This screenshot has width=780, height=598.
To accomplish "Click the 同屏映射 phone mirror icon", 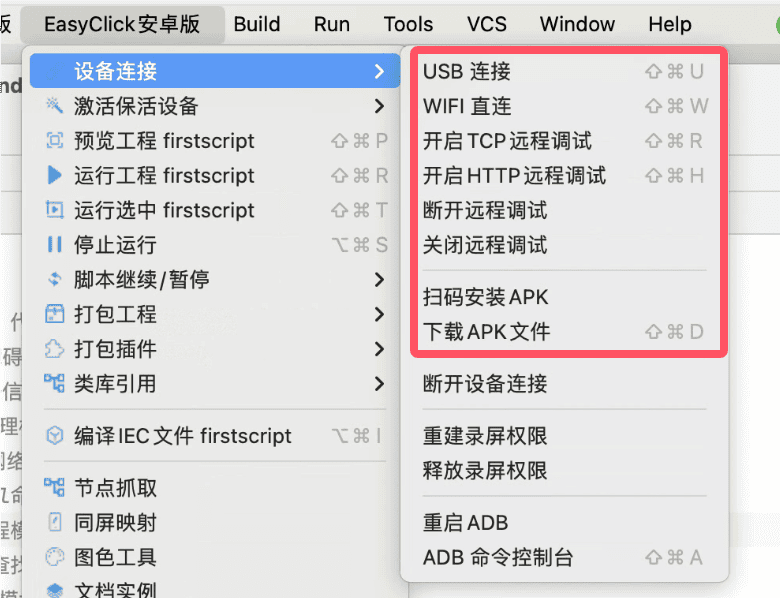I will pyautogui.click(x=54, y=522).
